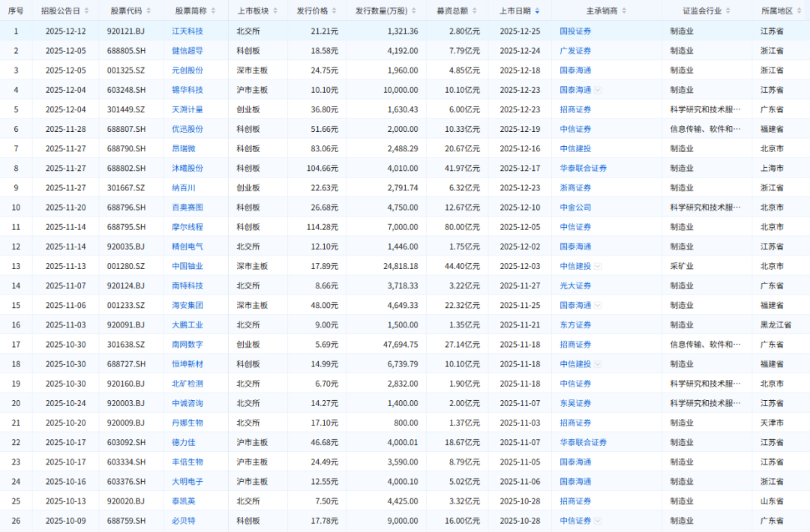Click the icon next to 股票代码 header
This screenshot has width=810, height=532.
coord(147,11)
